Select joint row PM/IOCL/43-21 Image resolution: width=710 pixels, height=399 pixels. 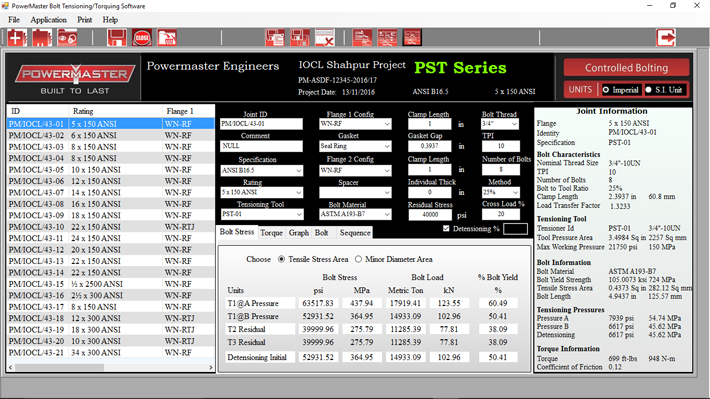click(x=110, y=352)
